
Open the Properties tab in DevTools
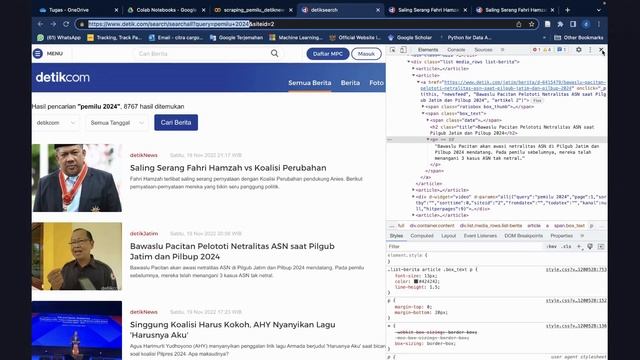(561, 236)
